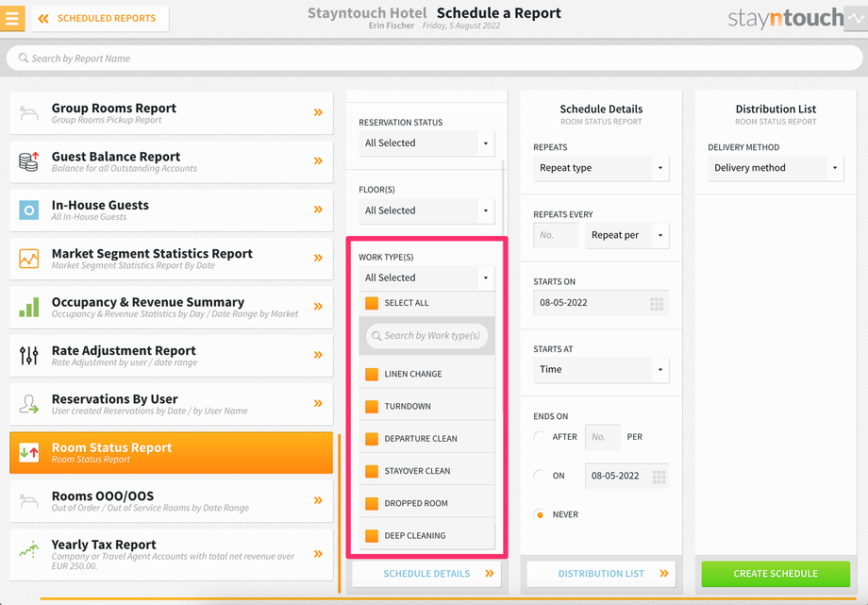868x605 pixels.
Task: Collapse the Work Type(s) dropdown
Action: tap(426, 278)
